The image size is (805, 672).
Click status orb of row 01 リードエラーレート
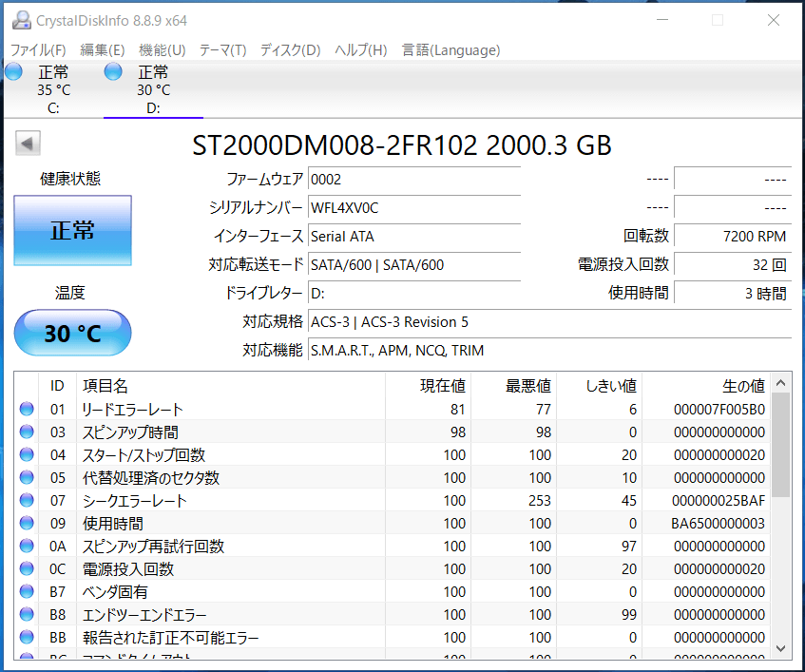[27, 409]
